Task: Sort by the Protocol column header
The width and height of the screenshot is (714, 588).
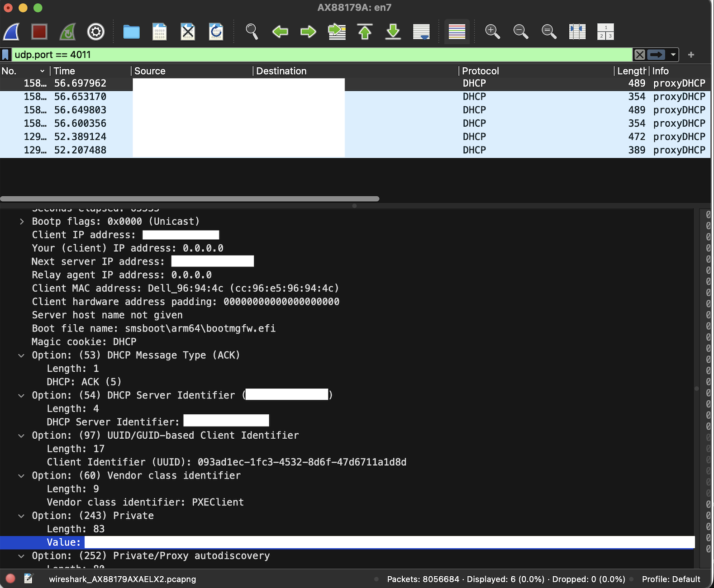Action: [536, 71]
